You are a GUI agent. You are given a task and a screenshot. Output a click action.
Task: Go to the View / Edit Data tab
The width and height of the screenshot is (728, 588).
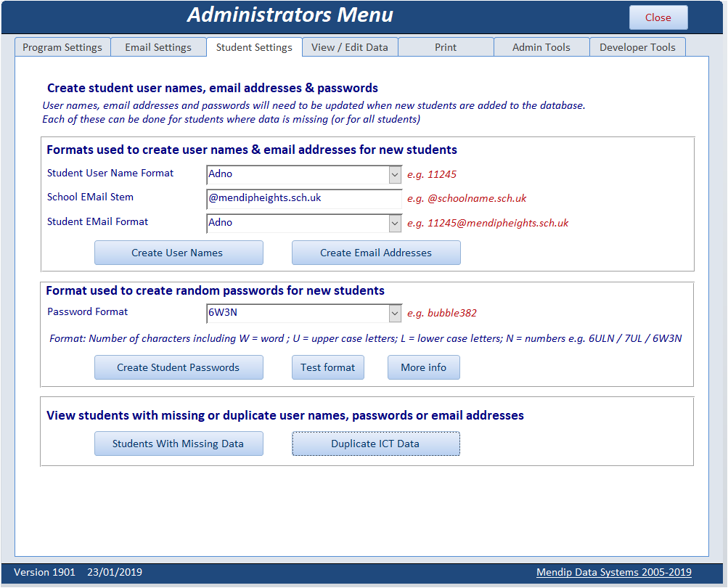350,47
